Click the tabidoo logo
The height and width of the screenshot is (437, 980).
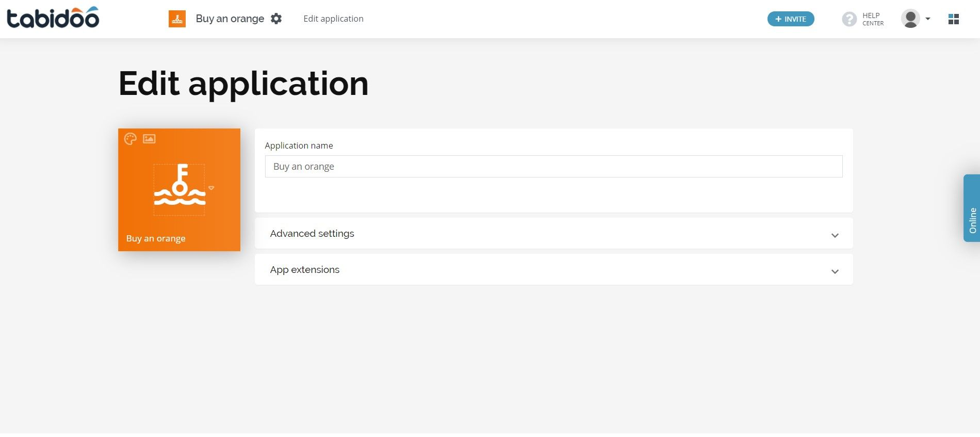click(x=53, y=18)
